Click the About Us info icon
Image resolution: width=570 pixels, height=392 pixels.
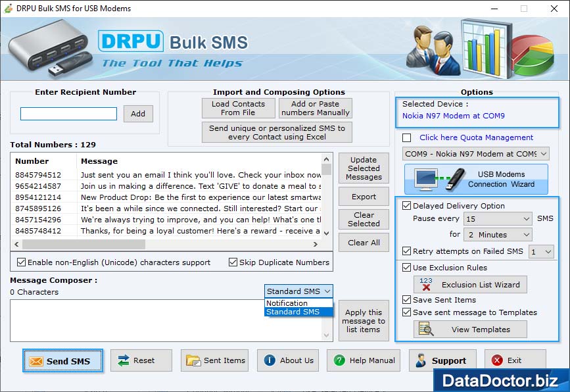coord(270,360)
